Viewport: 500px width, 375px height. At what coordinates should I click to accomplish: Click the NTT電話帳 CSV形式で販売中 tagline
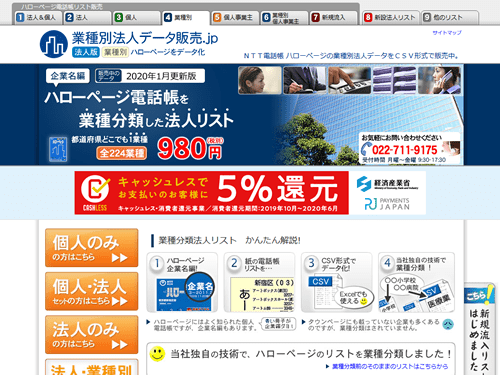351,56
